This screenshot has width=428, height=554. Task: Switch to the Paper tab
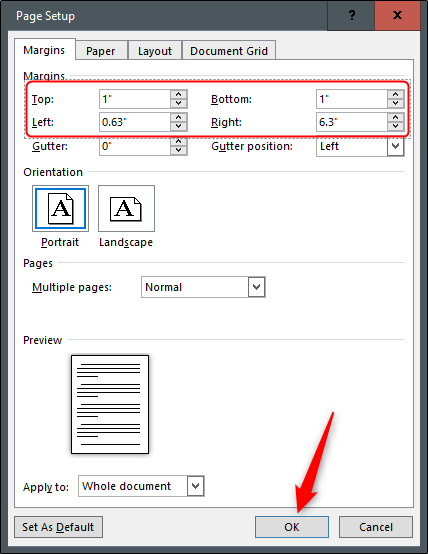(101, 51)
